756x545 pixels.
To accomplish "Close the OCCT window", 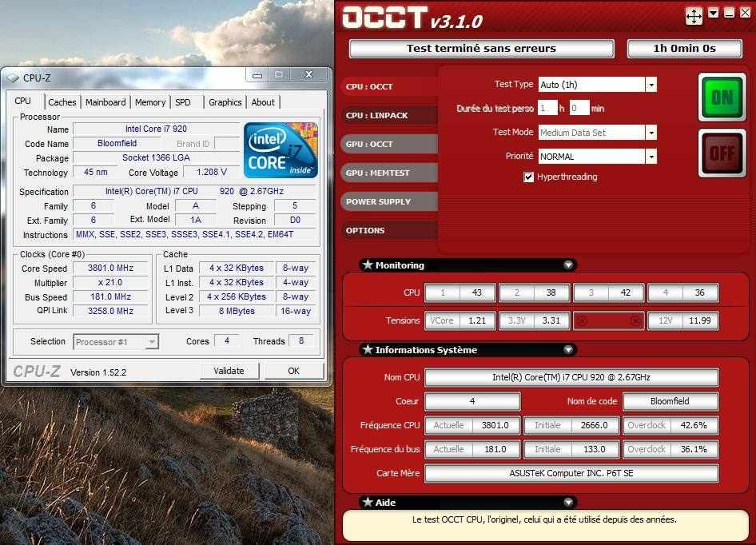I will point(746,13).
